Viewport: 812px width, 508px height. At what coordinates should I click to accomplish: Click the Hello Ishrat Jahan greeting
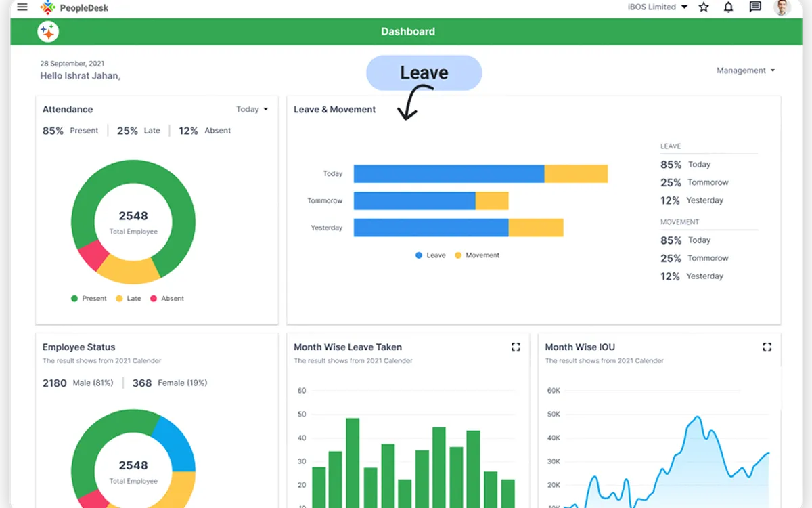81,76
